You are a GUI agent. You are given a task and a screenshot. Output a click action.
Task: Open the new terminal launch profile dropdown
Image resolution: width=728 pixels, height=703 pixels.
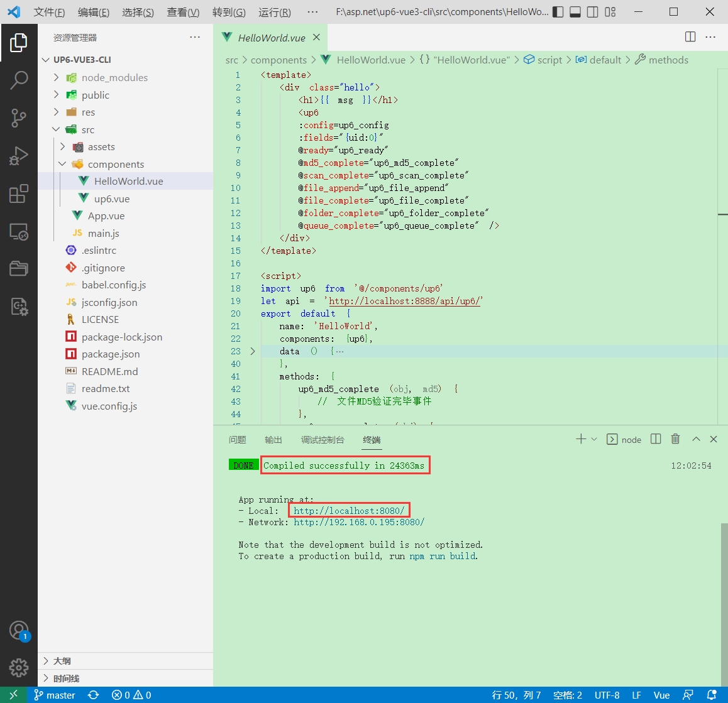[594, 439]
